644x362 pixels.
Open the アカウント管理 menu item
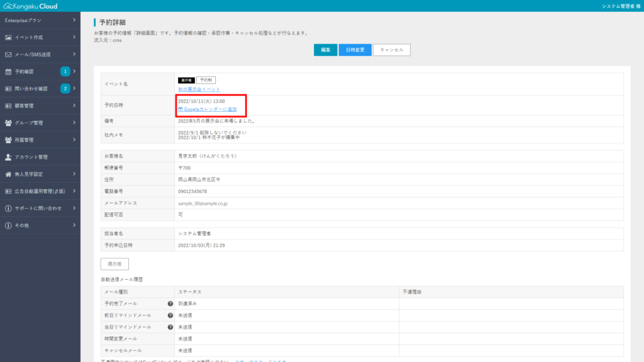tap(40, 157)
